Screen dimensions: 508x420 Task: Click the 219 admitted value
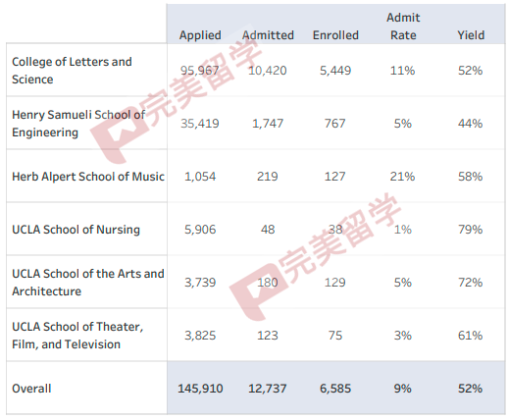pyautogui.click(x=268, y=177)
